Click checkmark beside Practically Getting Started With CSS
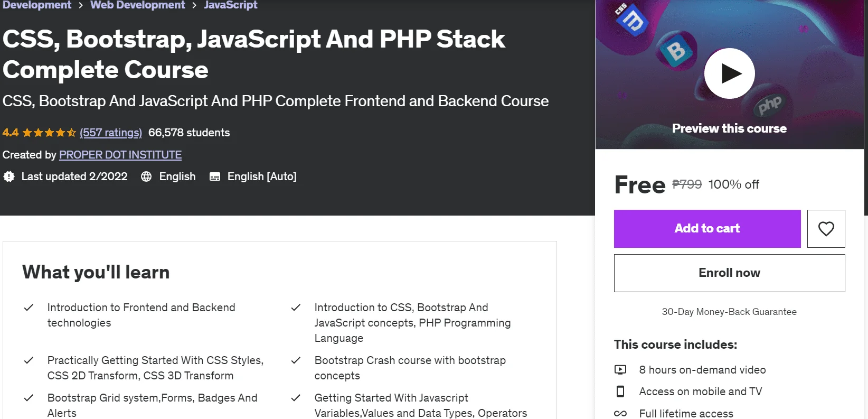This screenshot has width=868, height=419. (29, 360)
